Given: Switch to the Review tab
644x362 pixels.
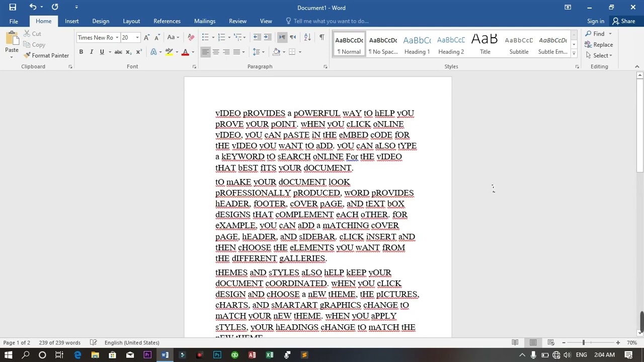Looking at the screenshot, I should (237, 21).
